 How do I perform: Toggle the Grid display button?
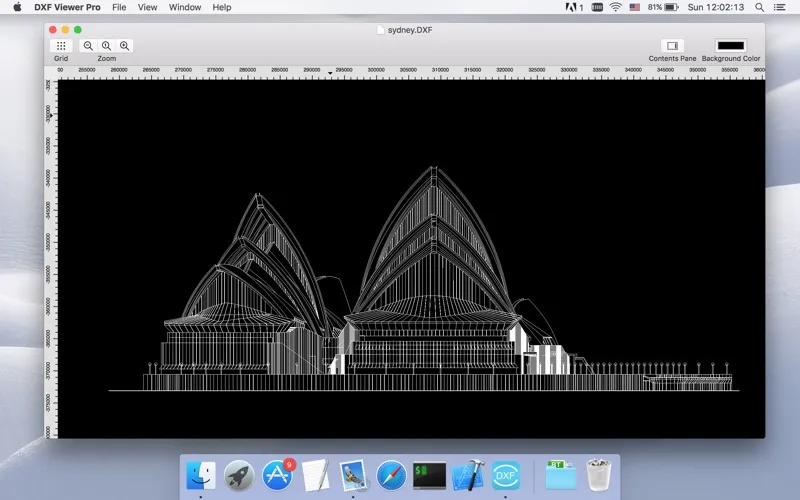[61, 46]
